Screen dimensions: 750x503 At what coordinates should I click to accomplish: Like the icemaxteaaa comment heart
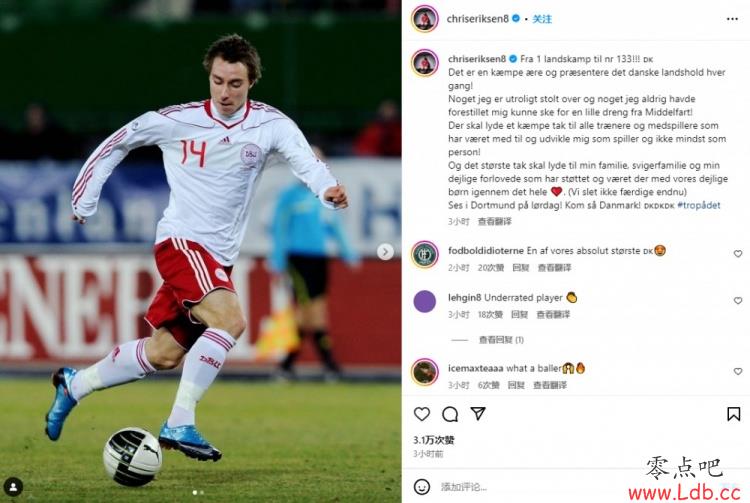[738, 371]
